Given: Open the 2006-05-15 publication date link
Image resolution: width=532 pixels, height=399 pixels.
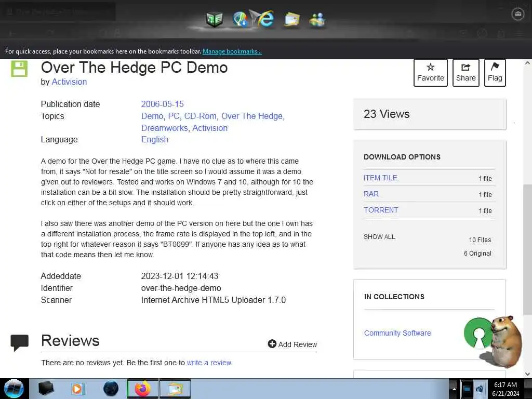Looking at the screenshot, I should coord(162,104).
